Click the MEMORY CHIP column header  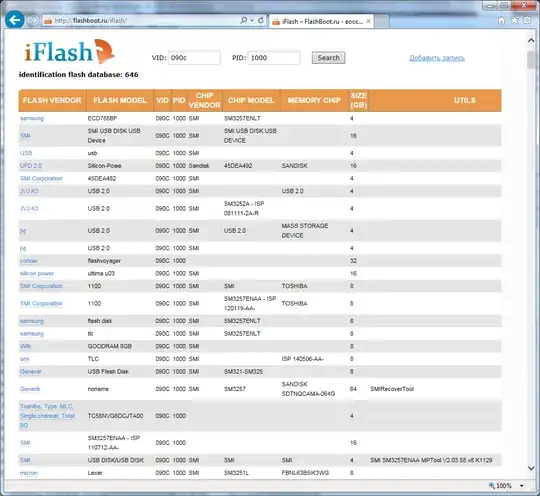(x=314, y=100)
